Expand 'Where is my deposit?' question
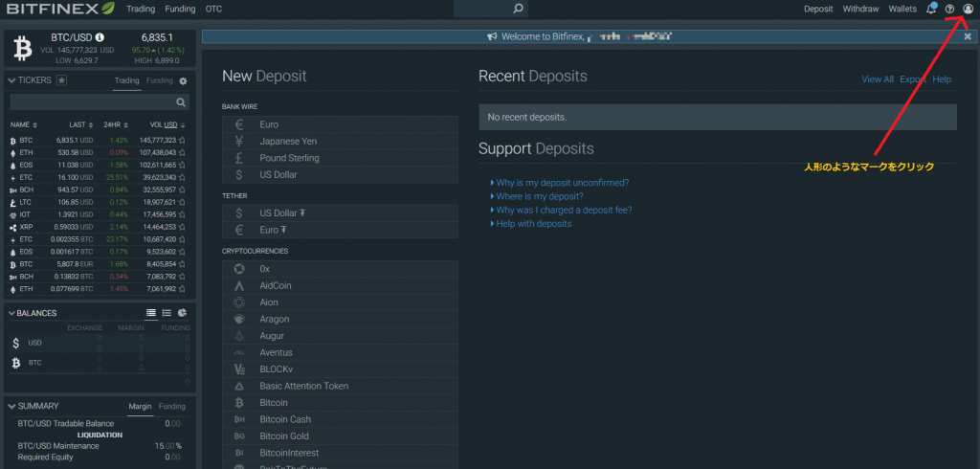 (540, 196)
